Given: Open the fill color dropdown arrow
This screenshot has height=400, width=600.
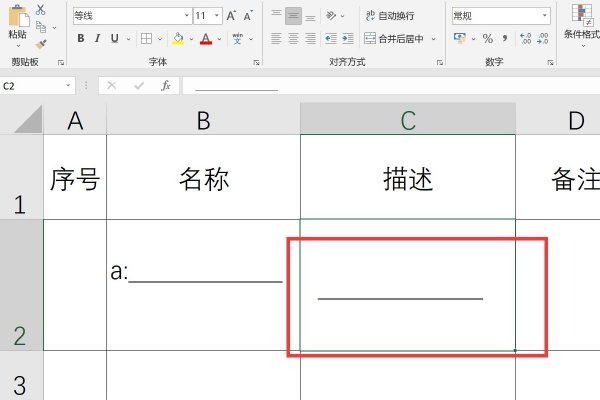Looking at the screenshot, I should [191, 39].
